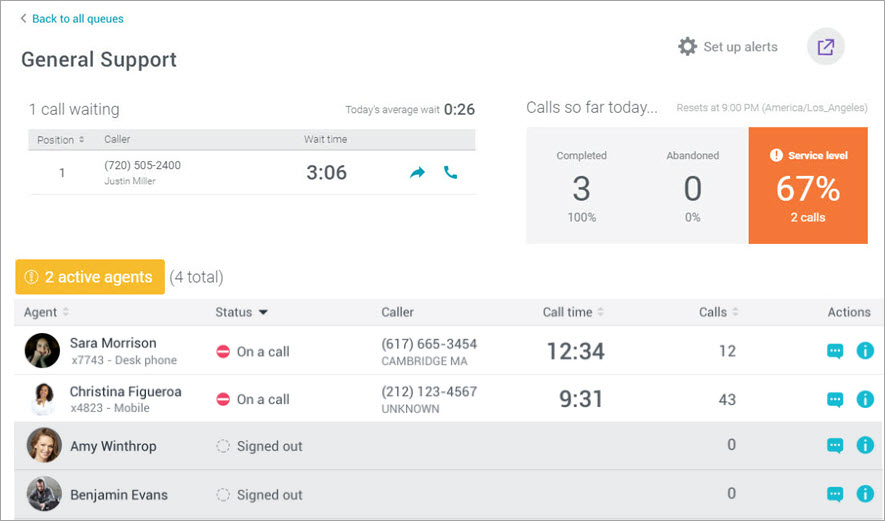Viewport: 885px width, 521px height.
Task: Click Benjamin Evans' avatar
Action: click(x=44, y=494)
